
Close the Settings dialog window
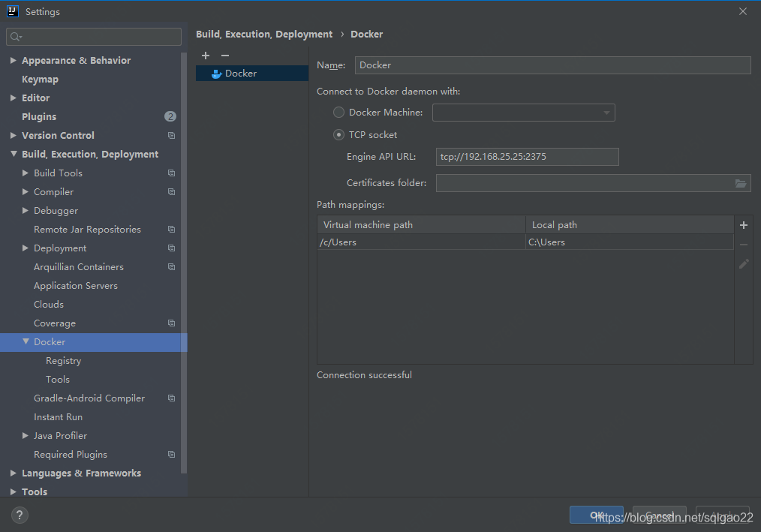click(742, 11)
